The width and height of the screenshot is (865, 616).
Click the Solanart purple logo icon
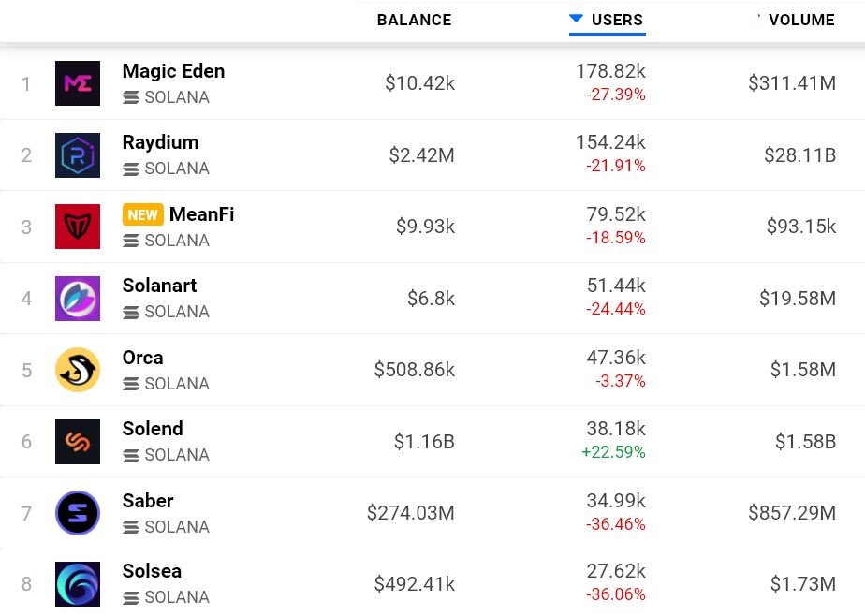[78, 299]
